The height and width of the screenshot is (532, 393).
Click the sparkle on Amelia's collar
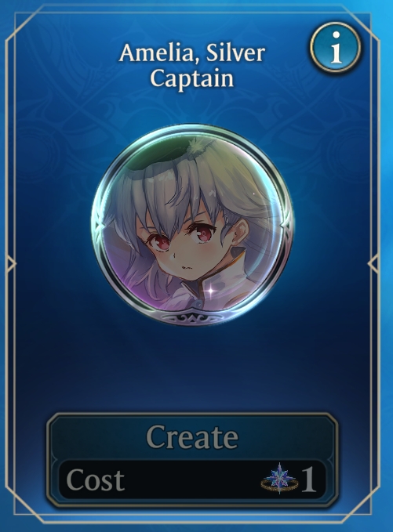click(x=210, y=291)
